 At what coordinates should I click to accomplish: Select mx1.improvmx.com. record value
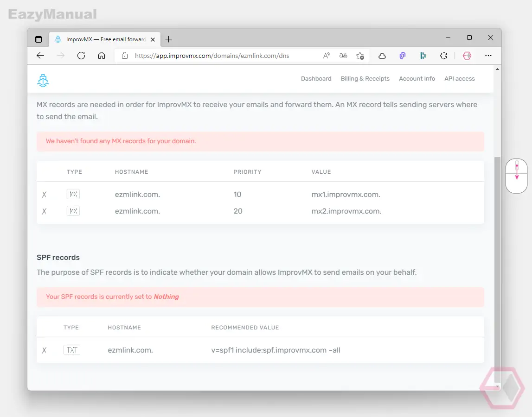pos(346,195)
